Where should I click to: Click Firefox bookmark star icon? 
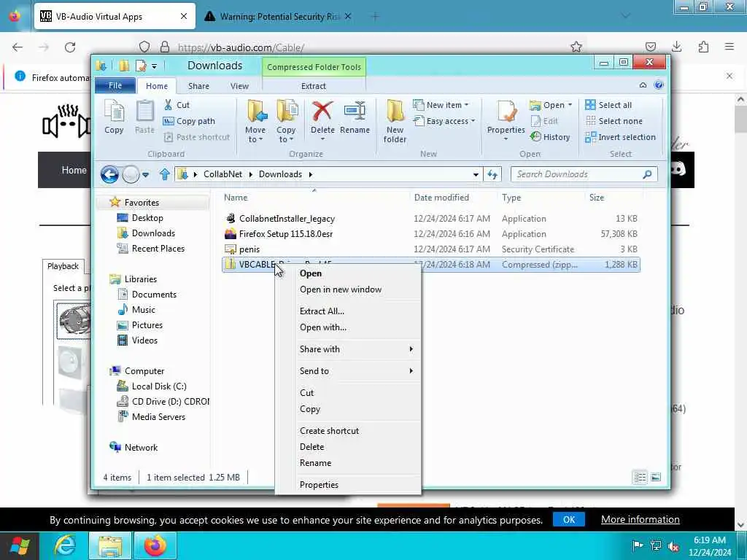click(x=576, y=47)
